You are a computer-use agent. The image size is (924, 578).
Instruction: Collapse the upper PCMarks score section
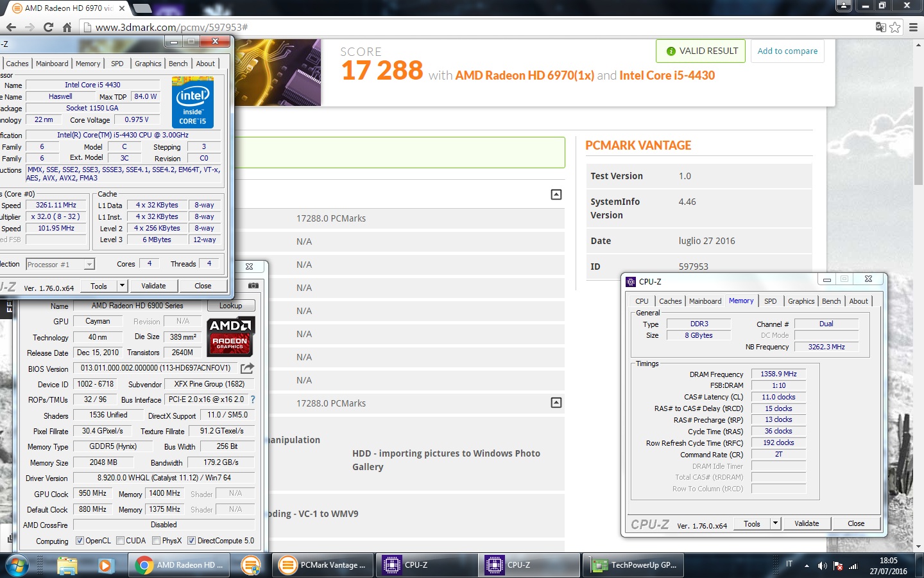click(556, 195)
